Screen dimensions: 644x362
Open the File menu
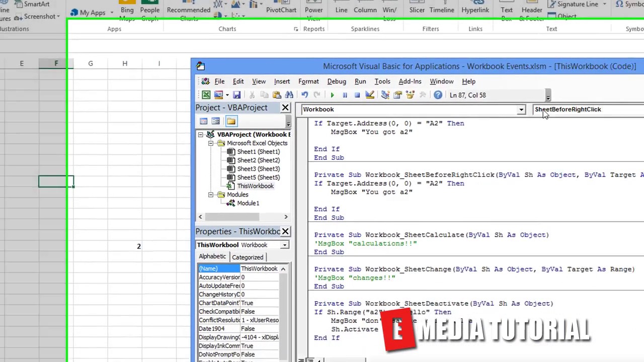pyautogui.click(x=220, y=81)
